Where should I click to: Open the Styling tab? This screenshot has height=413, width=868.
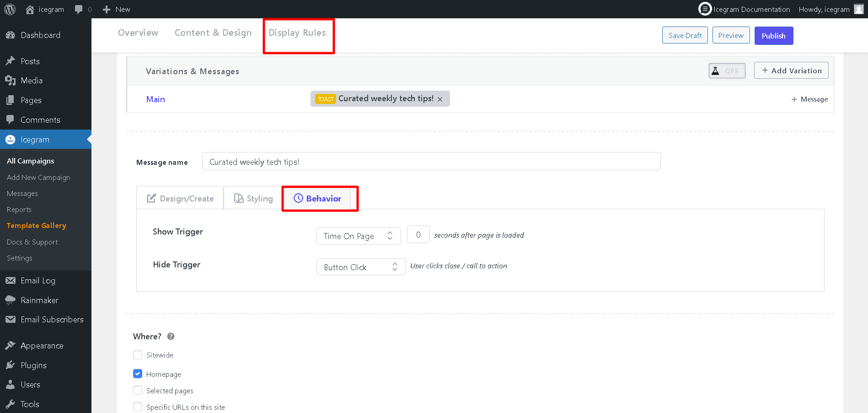point(253,198)
